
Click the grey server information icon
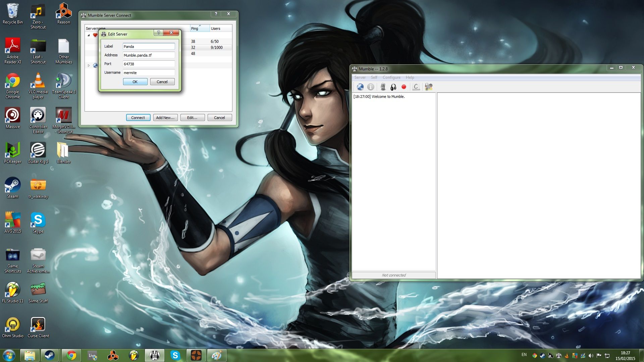(371, 87)
